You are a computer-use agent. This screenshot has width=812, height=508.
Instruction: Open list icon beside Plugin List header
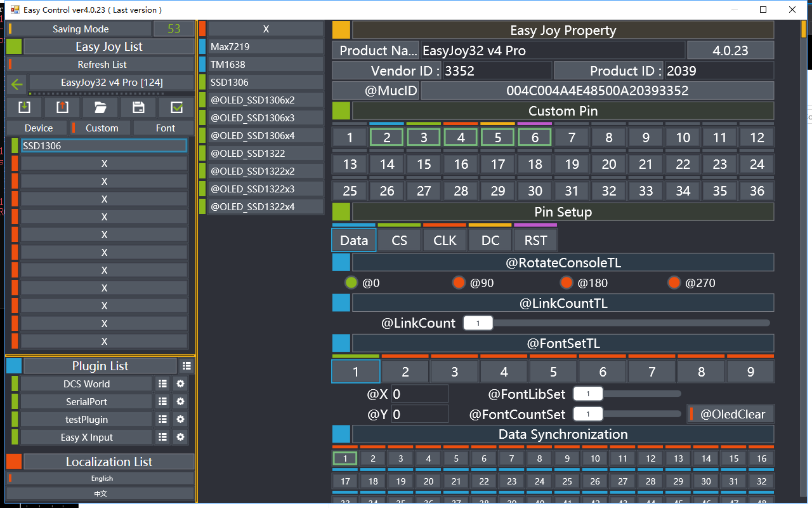tap(187, 366)
